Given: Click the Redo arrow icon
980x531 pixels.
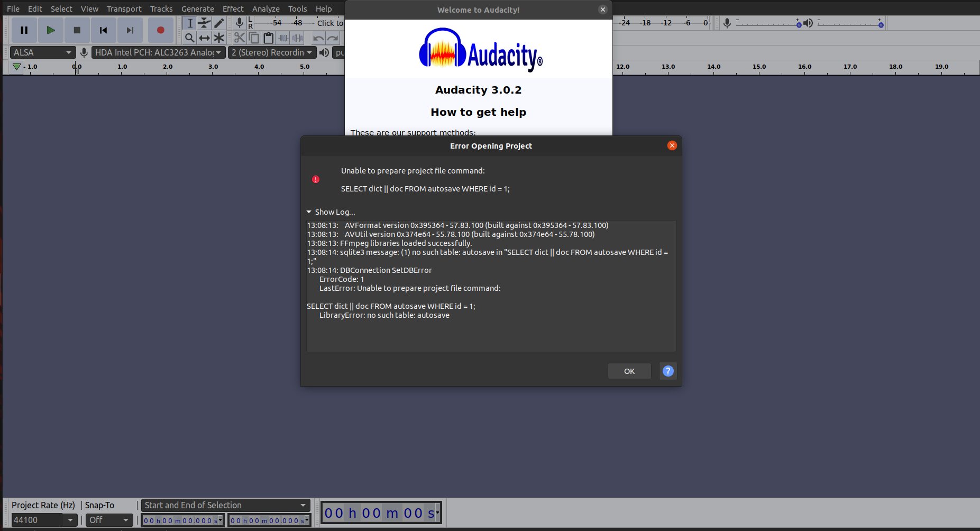Looking at the screenshot, I should point(333,38).
